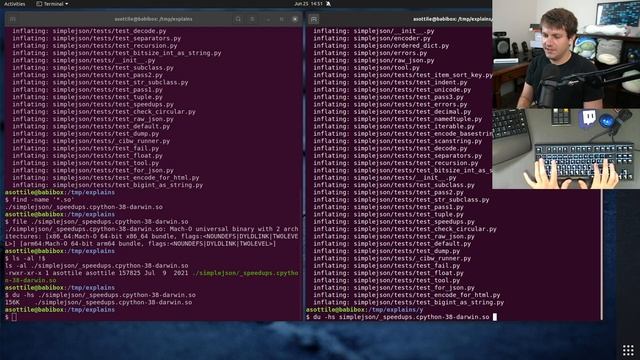Click test_for_json.py line in right terminal
The height and width of the screenshot is (360, 640).
393,288
